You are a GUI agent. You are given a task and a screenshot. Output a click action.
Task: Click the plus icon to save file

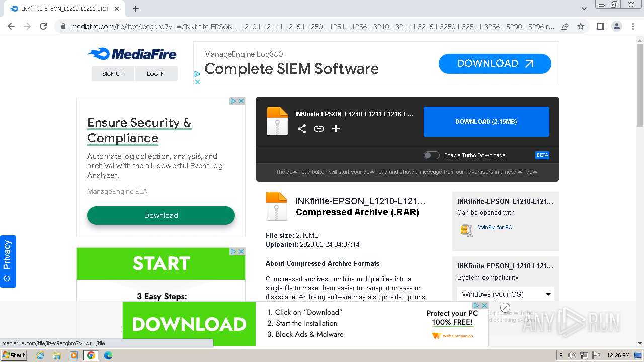[336, 129]
